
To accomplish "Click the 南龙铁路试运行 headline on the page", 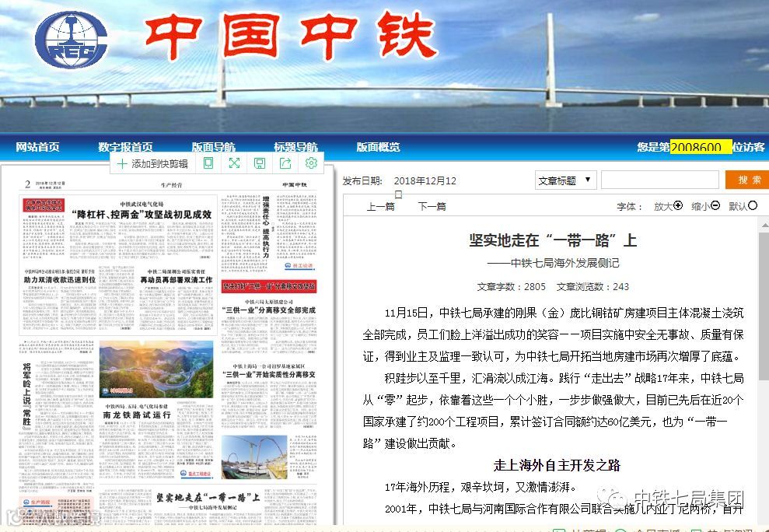I will [x=137, y=415].
